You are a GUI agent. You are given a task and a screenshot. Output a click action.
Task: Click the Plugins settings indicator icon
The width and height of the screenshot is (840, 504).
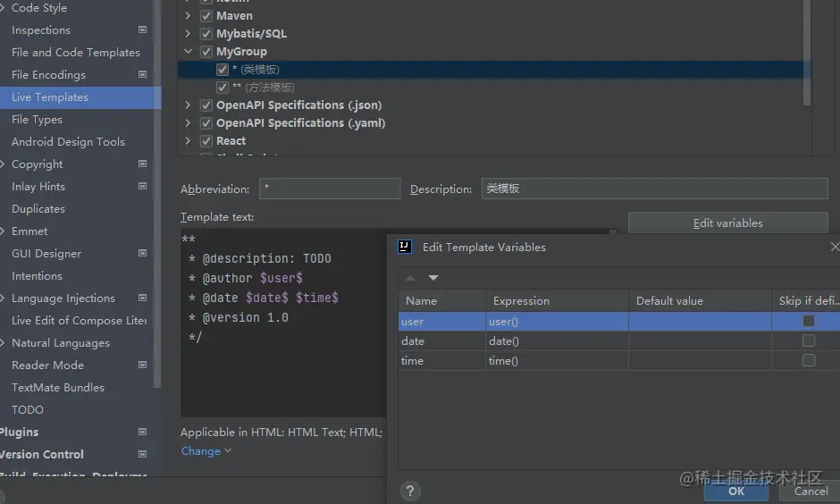142,432
